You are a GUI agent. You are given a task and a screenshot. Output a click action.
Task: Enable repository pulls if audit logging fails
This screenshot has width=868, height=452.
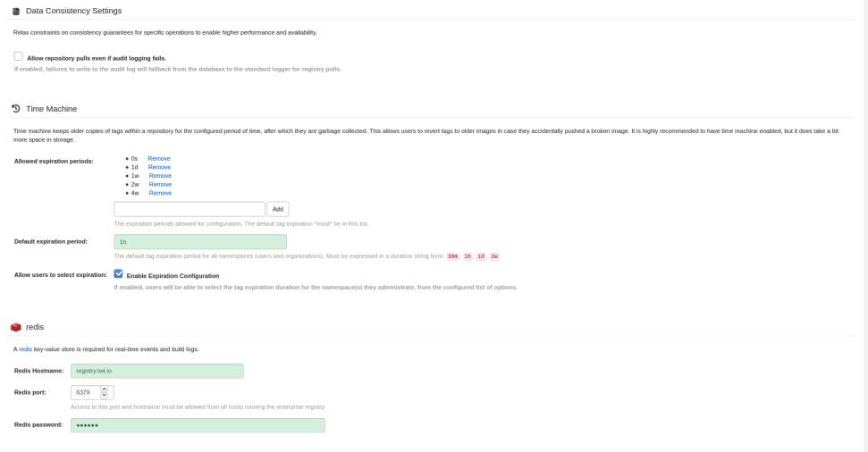tap(19, 56)
